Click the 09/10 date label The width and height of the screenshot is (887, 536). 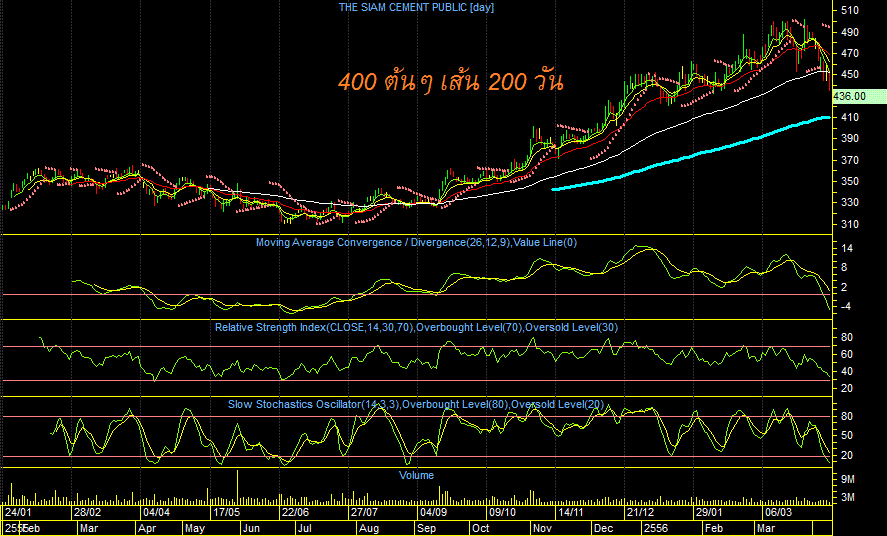coord(502,512)
